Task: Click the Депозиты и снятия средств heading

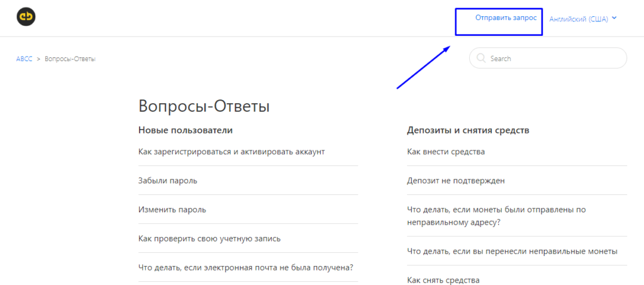Action: point(468,131)
